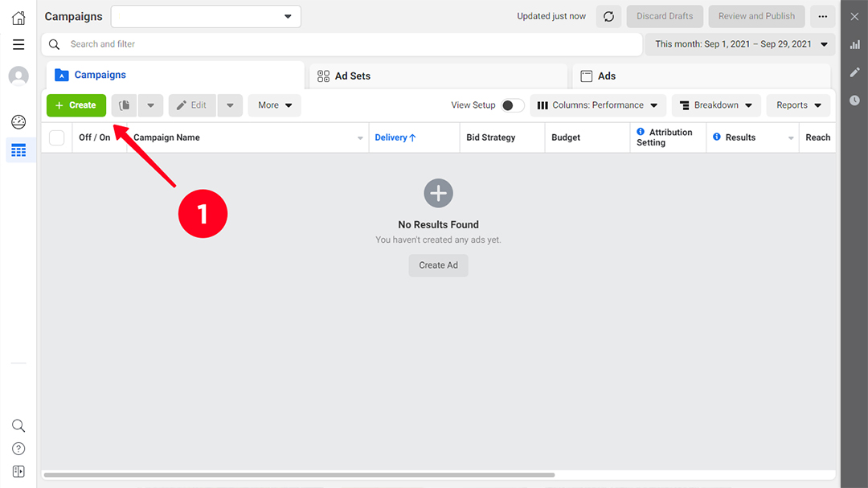Click the Results info icon
Viewport: 868px width, 488px height.
pos(717,137)
